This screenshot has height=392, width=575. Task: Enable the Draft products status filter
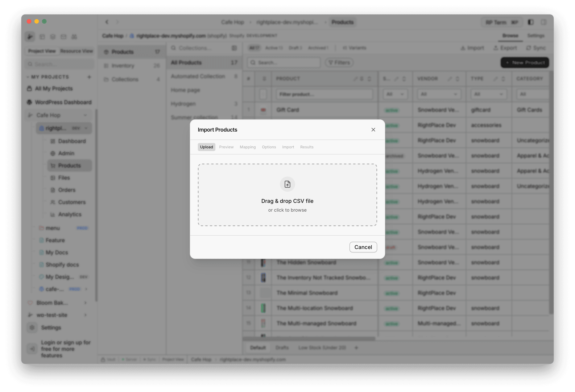(295, 48)
